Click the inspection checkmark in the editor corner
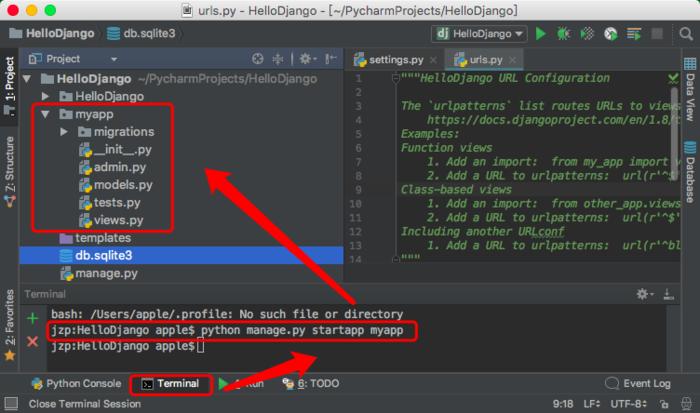The height and width of the screenshot is (413, 700). pyautogui.click(x=673, y=79)
